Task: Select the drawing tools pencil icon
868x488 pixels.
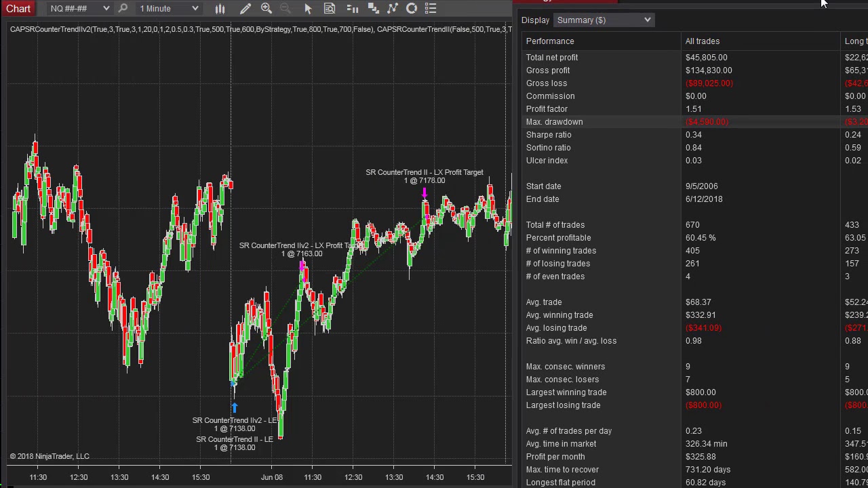Action: point(245,8)
